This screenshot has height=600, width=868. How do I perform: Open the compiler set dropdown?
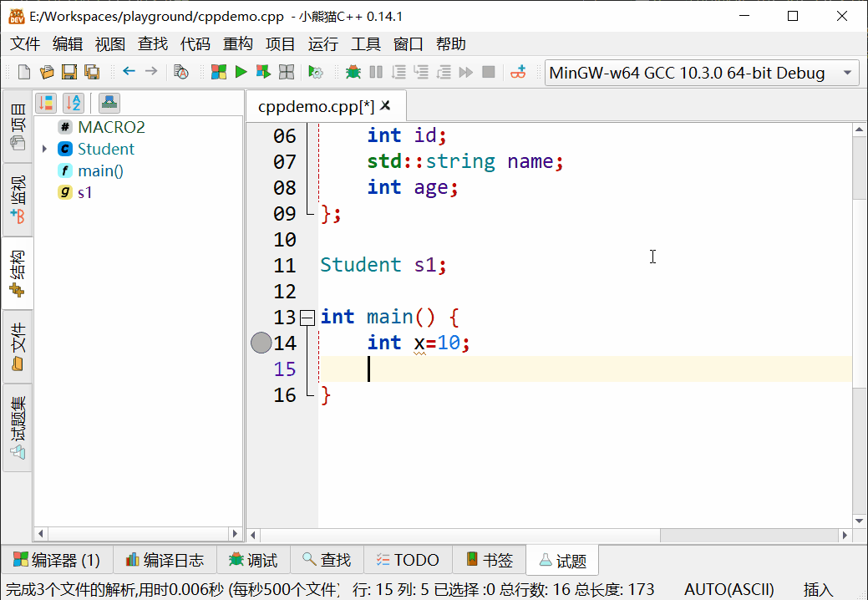847,73
